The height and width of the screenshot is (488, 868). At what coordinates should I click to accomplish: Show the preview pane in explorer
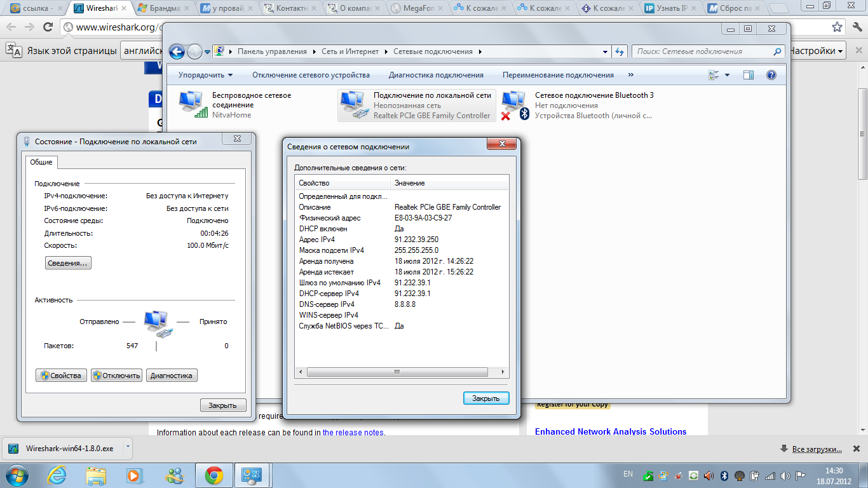(x=749, y=75)
